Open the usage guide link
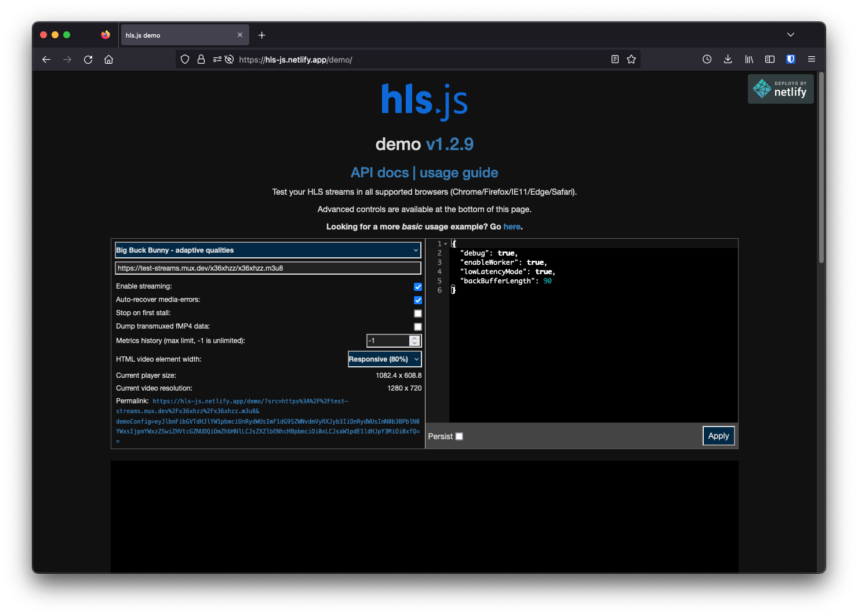Screen dimensions: 858x616 tap(459, 173)
